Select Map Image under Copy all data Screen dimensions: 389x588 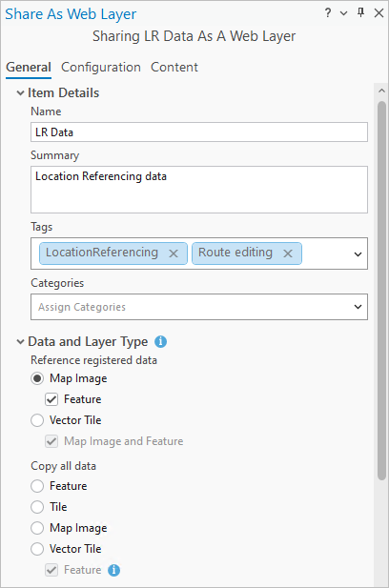coord(37,528)
